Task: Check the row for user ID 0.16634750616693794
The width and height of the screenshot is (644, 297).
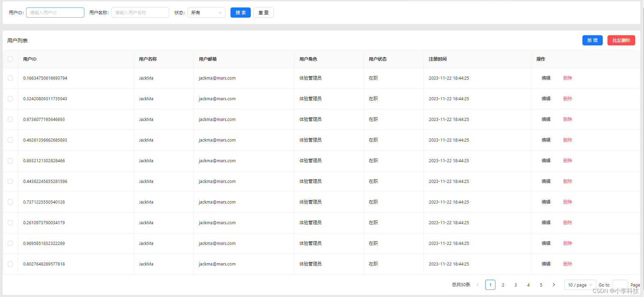Action: (x=10, y=78)
